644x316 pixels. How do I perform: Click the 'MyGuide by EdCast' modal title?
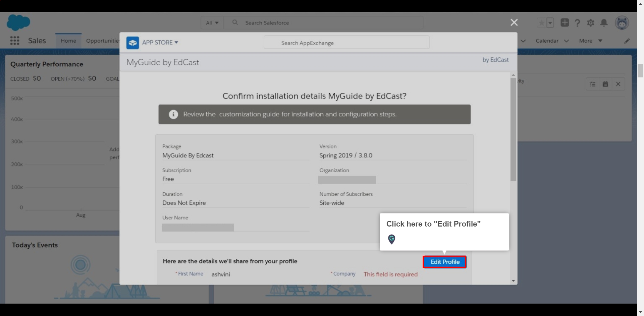(163, 62)
